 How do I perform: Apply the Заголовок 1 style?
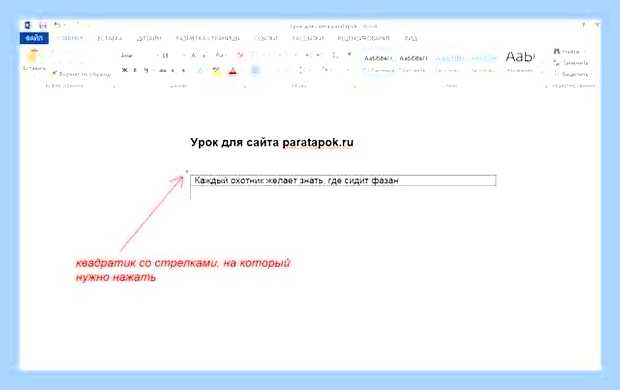pyautogui.click(x=449, y=64)
